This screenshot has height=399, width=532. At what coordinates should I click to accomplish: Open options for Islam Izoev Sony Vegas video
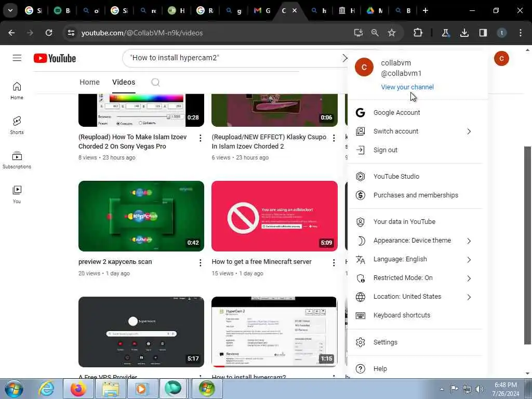200,138
